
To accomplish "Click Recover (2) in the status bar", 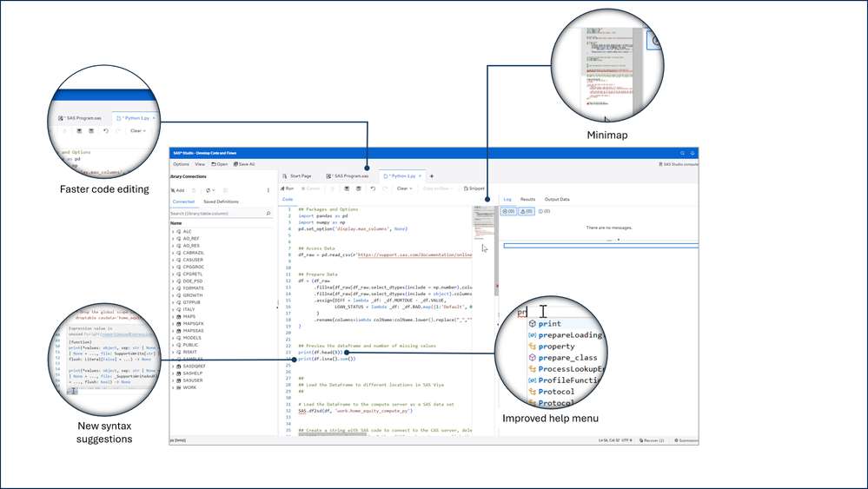I will click(x=653, y=440).
